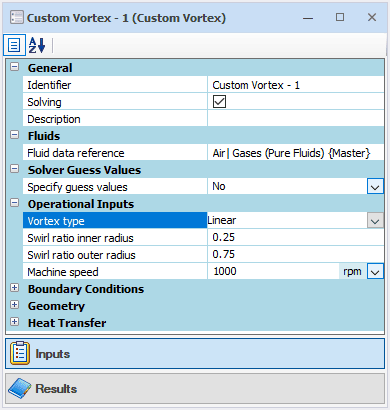390x410 pixels.
Task: Close the Custom Vortex window
Action: click(372, 17)
